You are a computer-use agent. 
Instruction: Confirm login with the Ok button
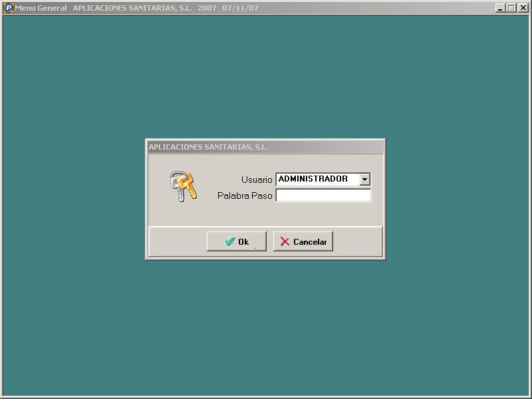click(x=237, y=241)
